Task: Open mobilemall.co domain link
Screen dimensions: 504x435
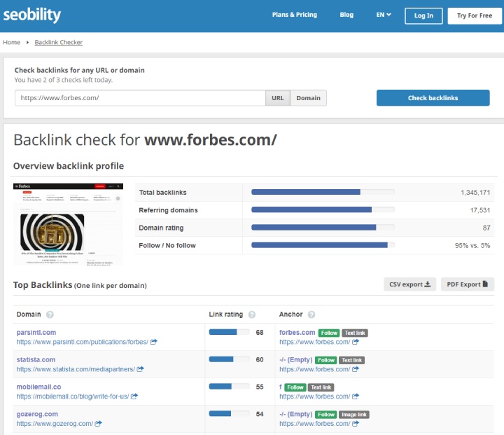Action: [x=38, y=387]
